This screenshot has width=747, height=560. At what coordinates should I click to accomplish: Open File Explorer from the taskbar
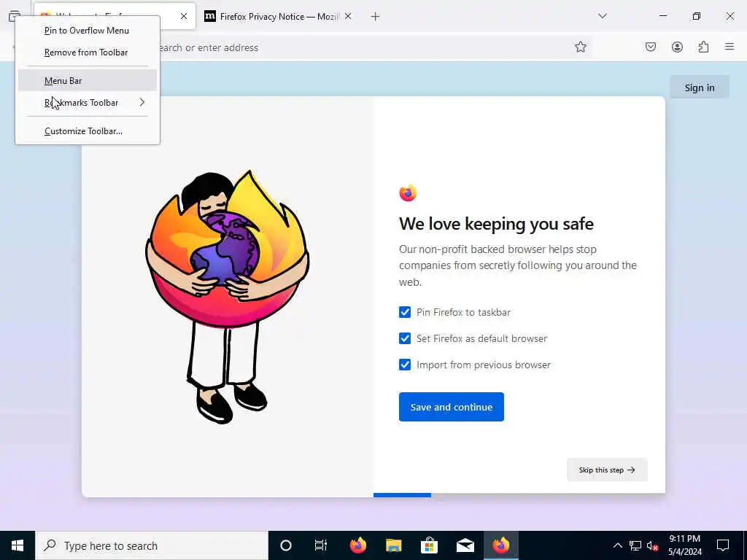(393, 545)
